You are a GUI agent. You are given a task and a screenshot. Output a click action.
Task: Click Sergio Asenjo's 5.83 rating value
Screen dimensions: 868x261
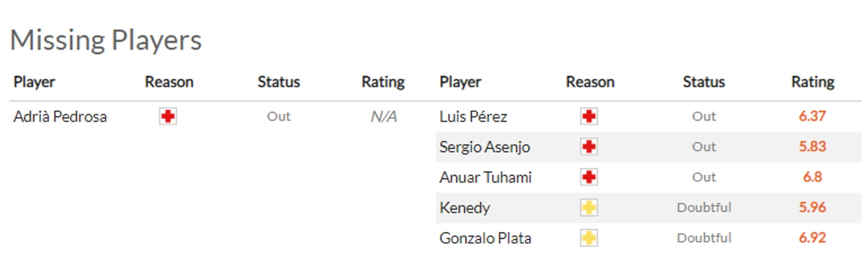point(812,146)
